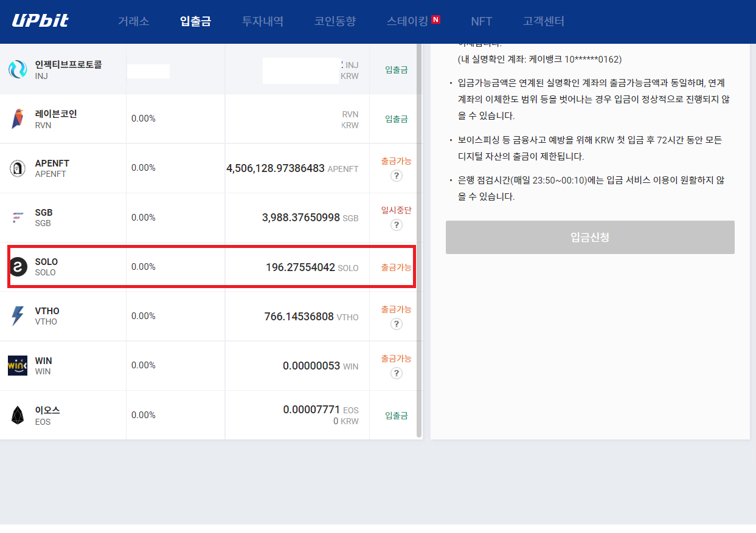The image size is (756, 533).
Task: Click 출금가능 in the APENFT row
Action: (396, 161)
